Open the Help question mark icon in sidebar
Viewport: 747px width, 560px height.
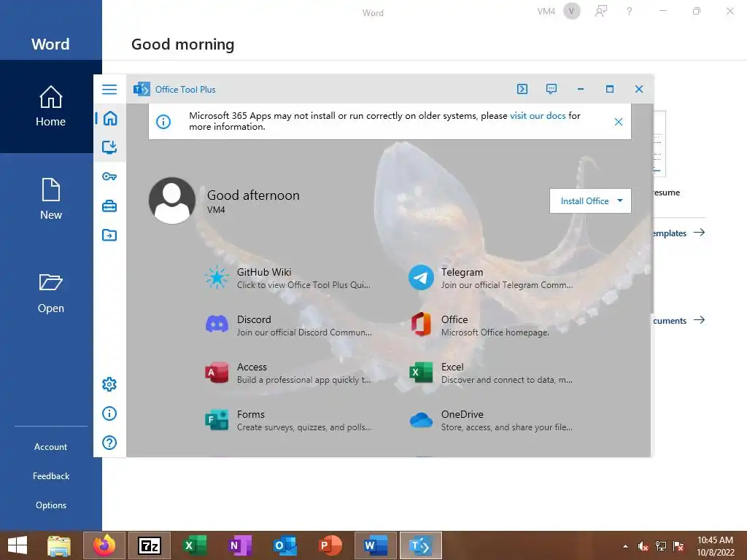point(109,443)
